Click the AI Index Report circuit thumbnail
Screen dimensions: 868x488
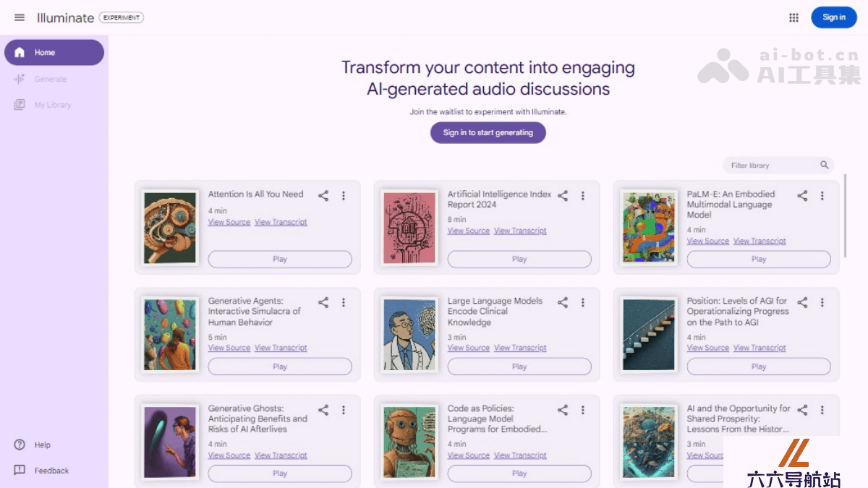click(409, 227)
